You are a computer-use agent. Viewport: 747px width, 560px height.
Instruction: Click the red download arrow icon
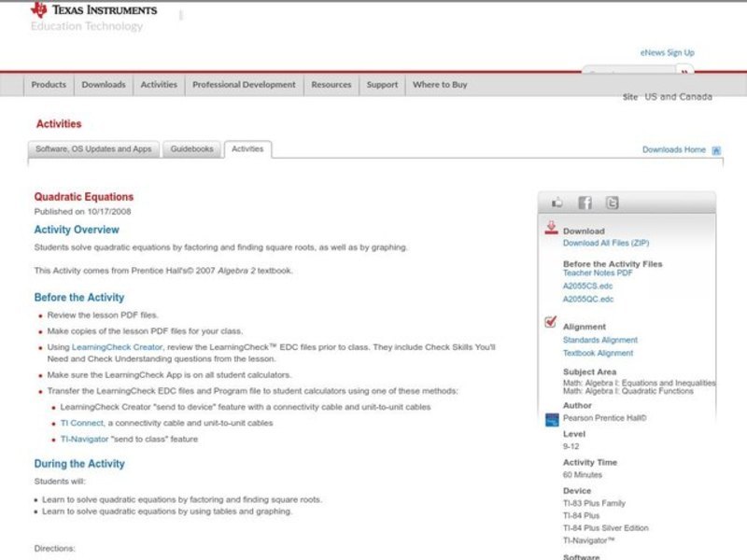(551, 228)
